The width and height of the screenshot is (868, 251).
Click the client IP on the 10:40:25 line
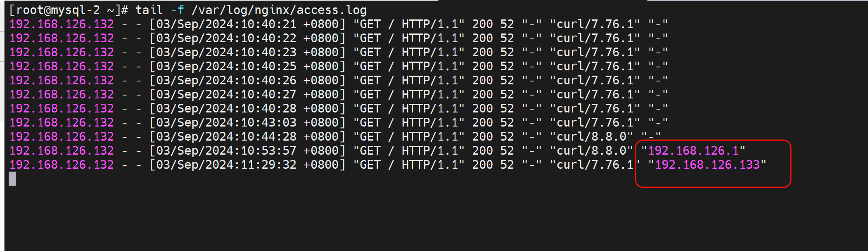pos(62,67)
